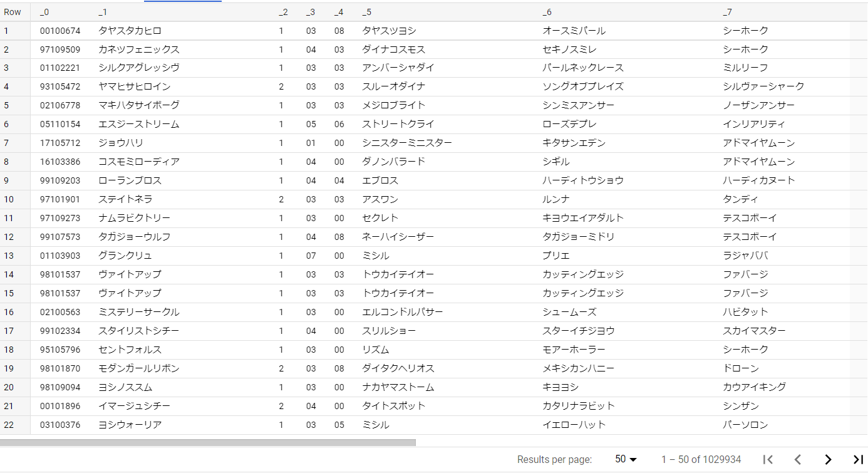Go to the previous results page
Image resolution: width=868 pixels, height=473 pixels.
pos(798,459)
